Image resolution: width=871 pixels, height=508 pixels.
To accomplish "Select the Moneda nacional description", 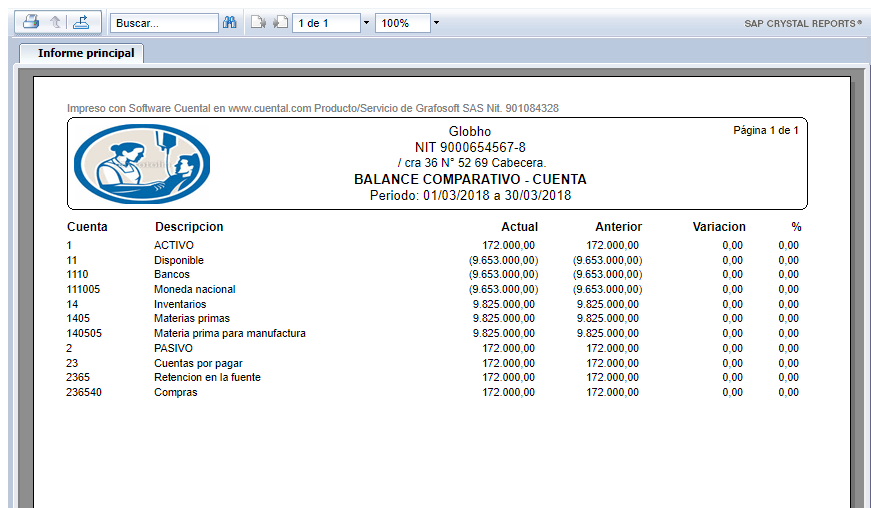I will [195, 289].
